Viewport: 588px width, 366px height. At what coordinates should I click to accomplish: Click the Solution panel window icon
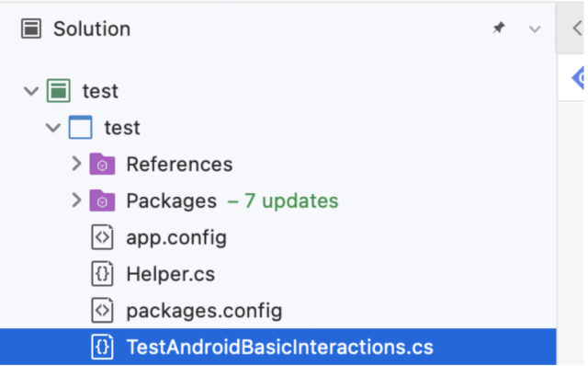pyautogui.click(x=30, y=29)
